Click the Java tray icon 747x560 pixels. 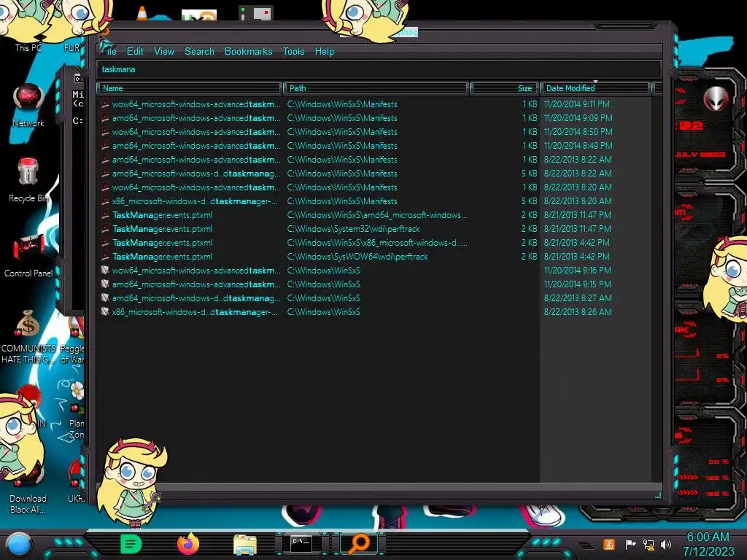tap(609, 544)
